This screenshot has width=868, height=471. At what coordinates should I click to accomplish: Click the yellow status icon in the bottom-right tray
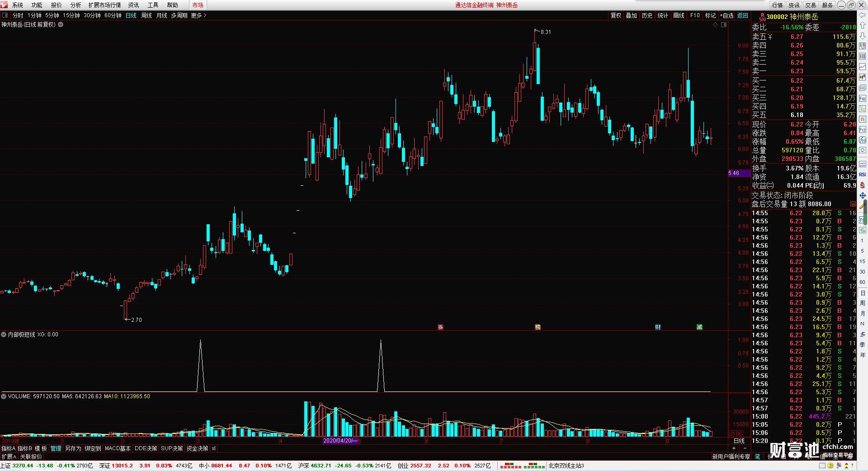point(830,466)
